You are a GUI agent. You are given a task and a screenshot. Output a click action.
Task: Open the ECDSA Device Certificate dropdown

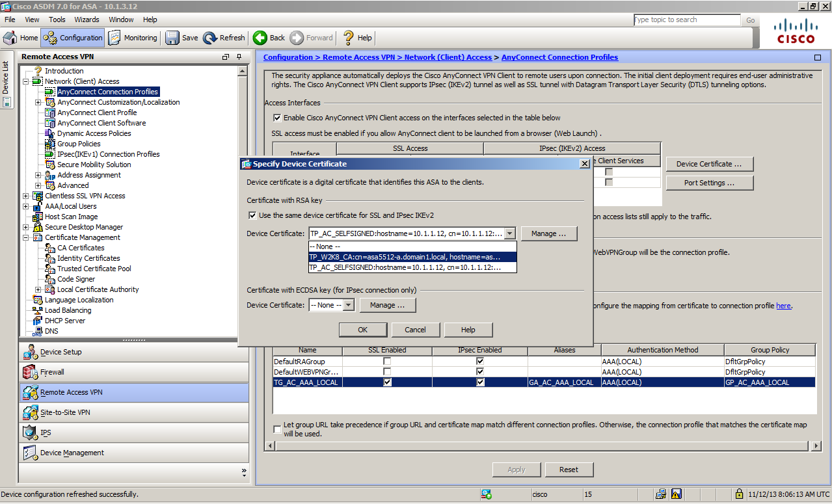[331, 305]
